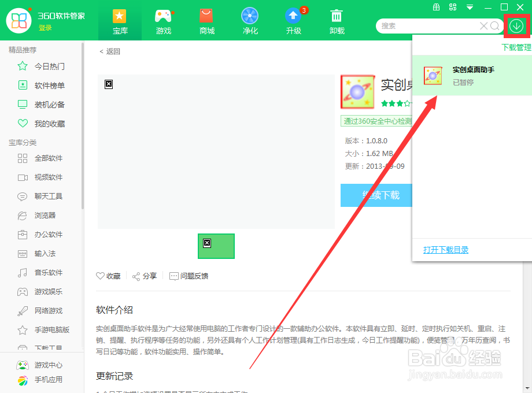Click the 软件介绍 heading

(x=114, y=310)
